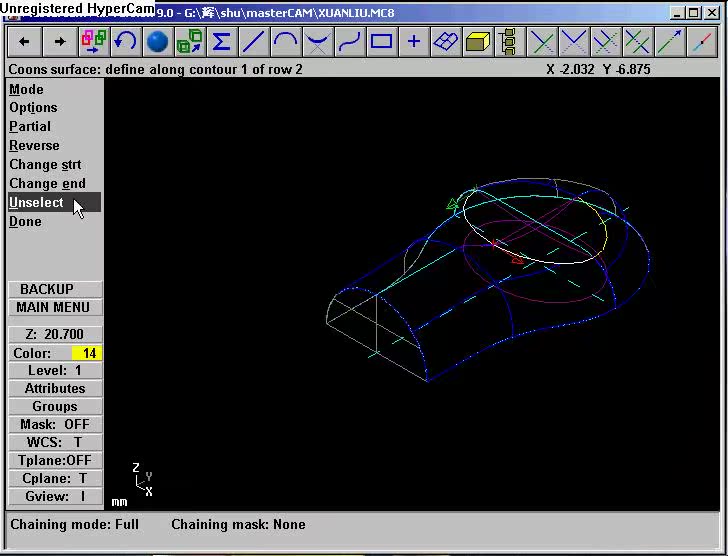Viewport: 728px width, 556px height.
Task: Maximize the Mastercam window
Action: [x=694, y=13]
